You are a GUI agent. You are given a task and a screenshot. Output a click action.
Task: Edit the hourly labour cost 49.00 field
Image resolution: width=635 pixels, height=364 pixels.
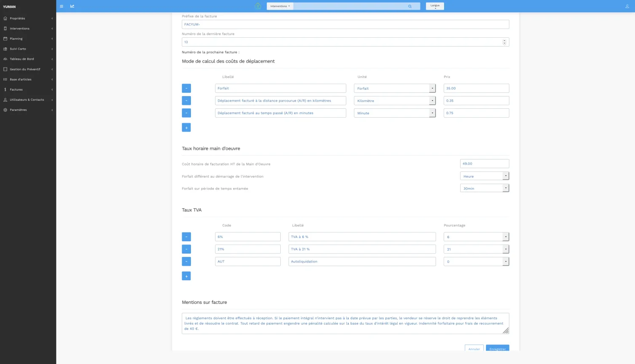coord(484,164)
